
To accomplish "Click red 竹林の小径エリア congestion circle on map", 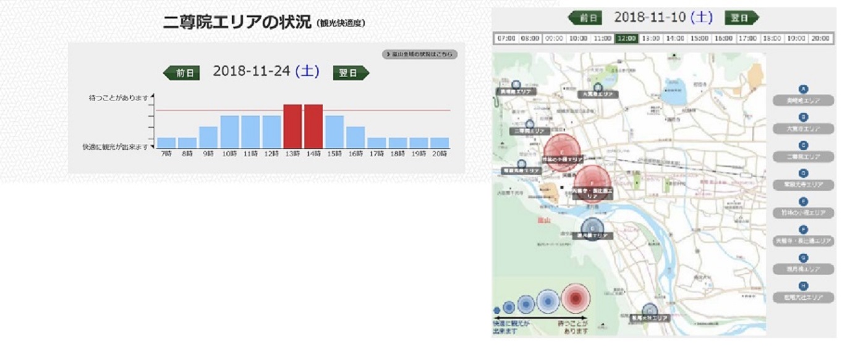I will [562, 151].
